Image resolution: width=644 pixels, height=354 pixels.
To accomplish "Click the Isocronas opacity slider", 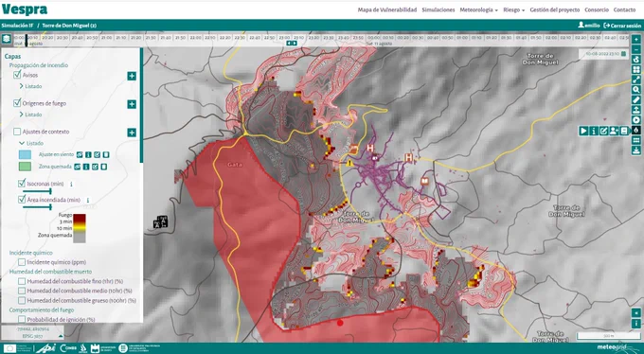I will pyautogui.click(x=37, y=191).
